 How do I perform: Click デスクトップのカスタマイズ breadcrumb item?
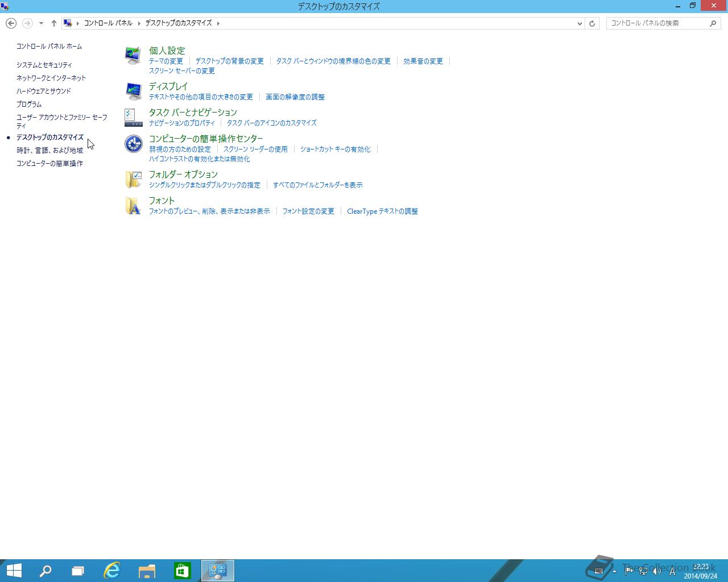pyautogui.click(x=179, y=23)
